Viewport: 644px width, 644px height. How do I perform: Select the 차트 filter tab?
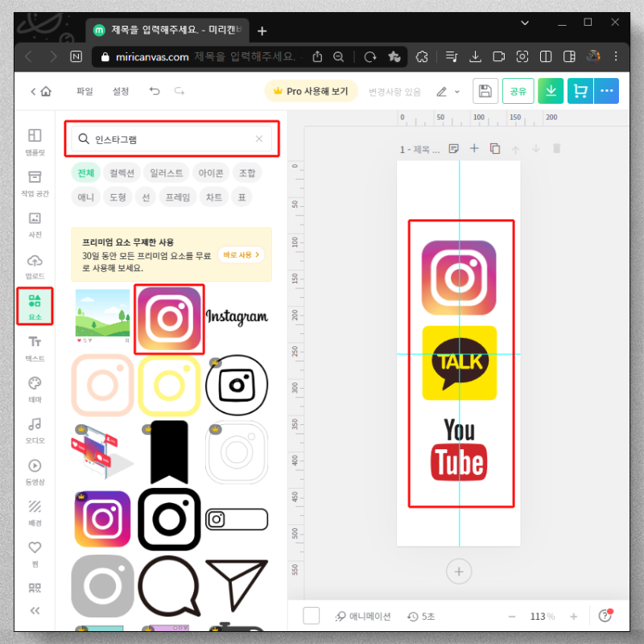[214, 197]
